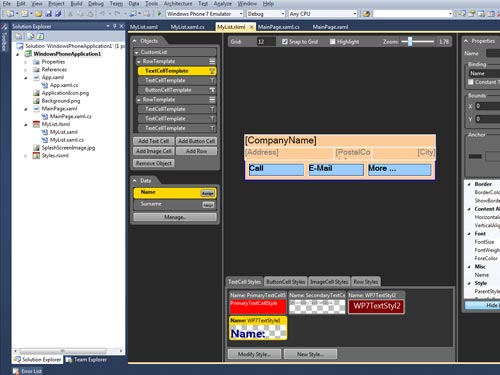The height and width of the screenshot is (375, 500).
Task: Open the Windows Phone 7 Emulator dropdown
Action: (x=241, y=14)
